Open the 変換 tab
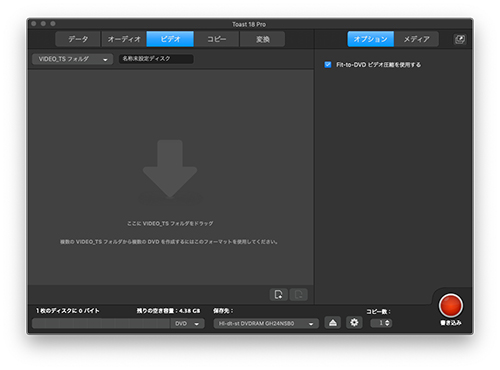500x370 pixels. (x=263, y=39)
